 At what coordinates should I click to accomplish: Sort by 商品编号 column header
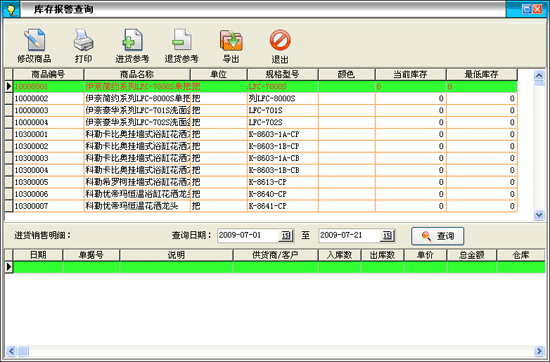point(48,74)
